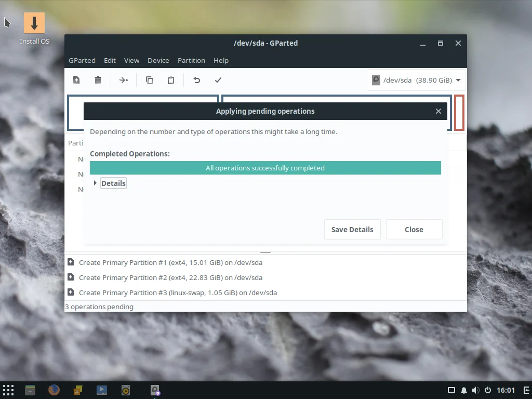The image size is (532, 399).
Task: Click icon beside Partition #2 operation
Action: [x=71, y=277]
